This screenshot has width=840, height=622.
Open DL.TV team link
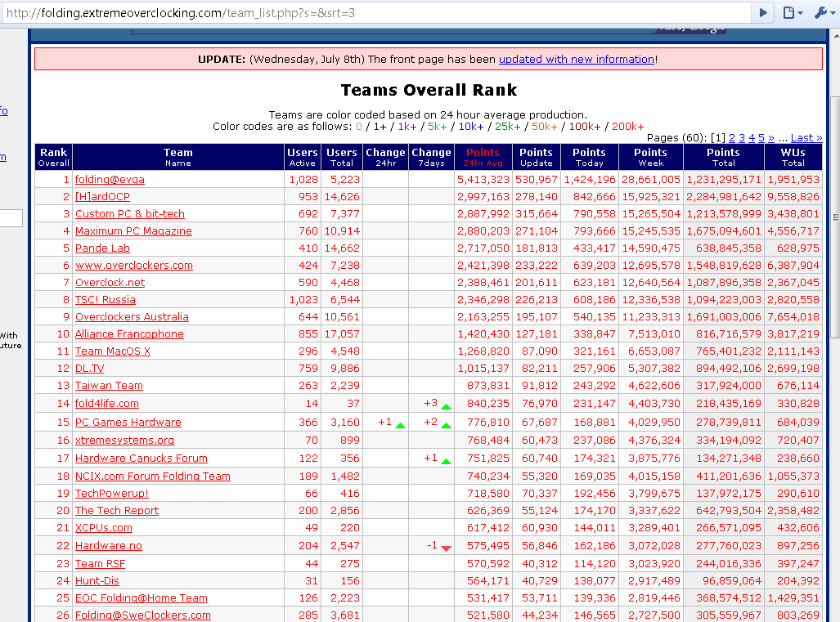click(89, 369)
